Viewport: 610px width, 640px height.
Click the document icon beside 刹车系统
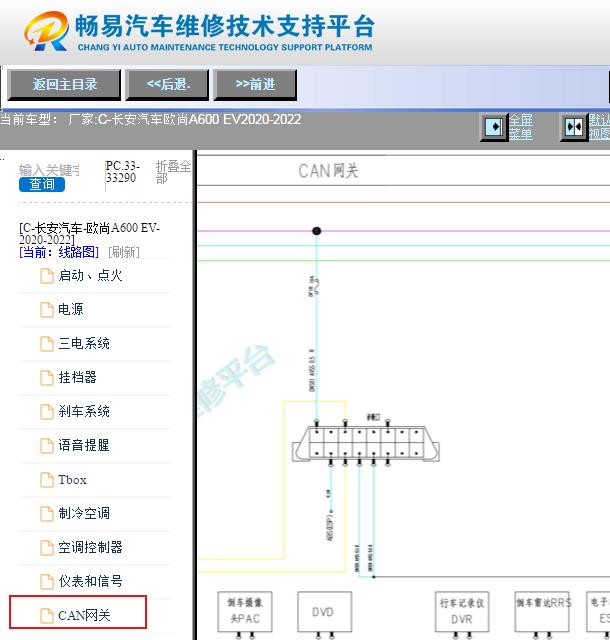tap(47, 412)
